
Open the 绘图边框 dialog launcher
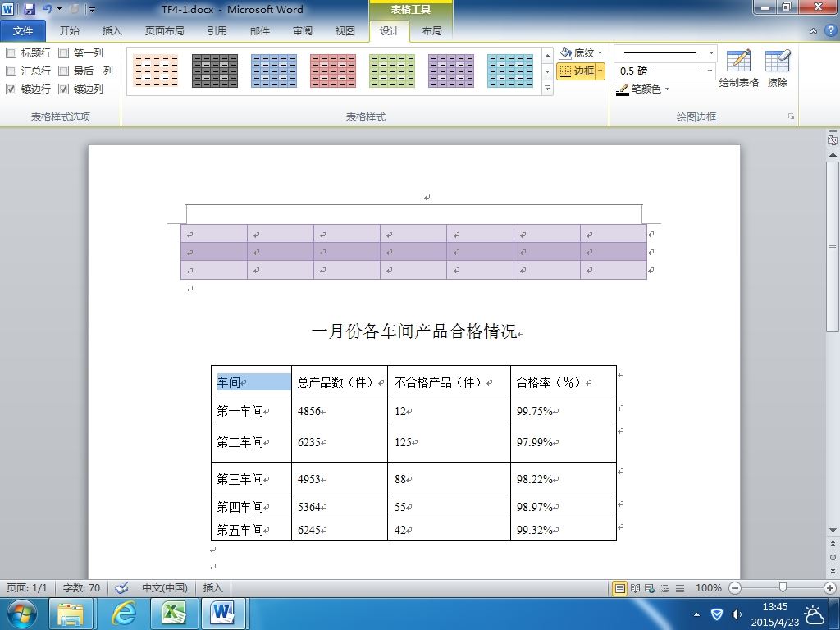[791, 116]
